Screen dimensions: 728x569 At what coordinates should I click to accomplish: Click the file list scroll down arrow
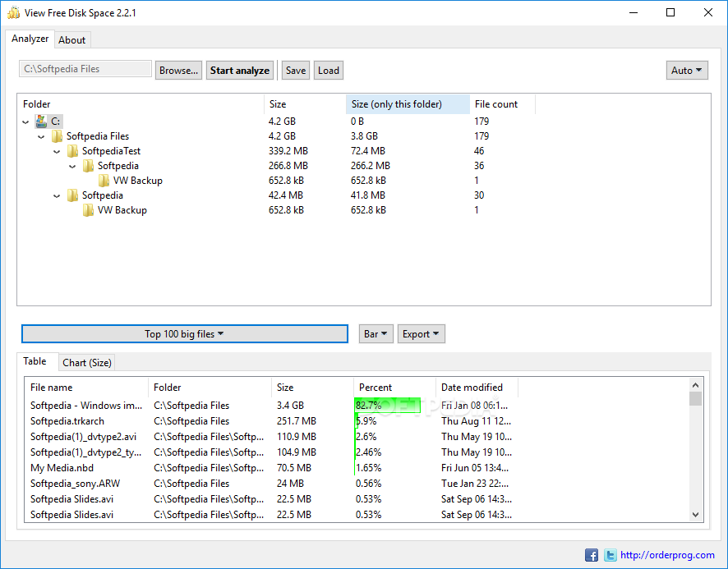pos(695,514)
